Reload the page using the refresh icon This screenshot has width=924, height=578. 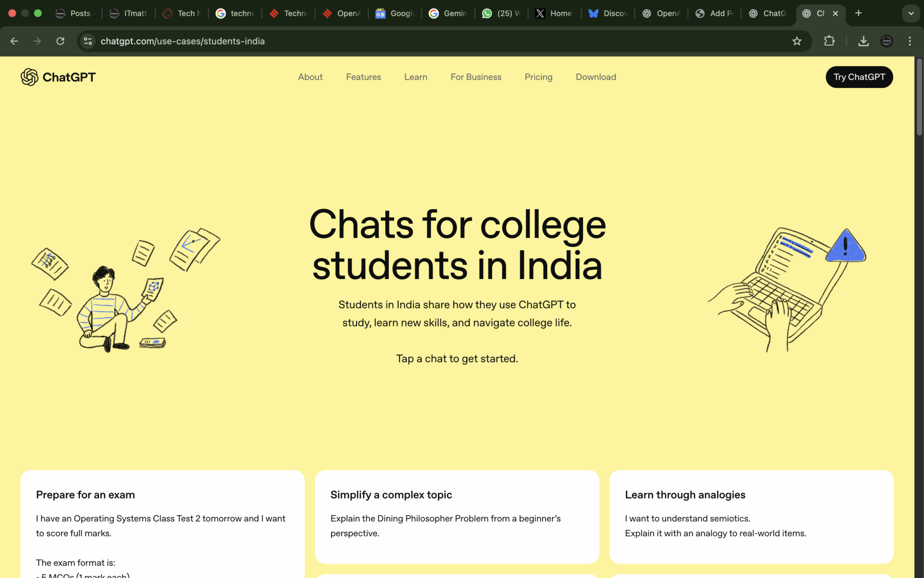coord(60,41)
